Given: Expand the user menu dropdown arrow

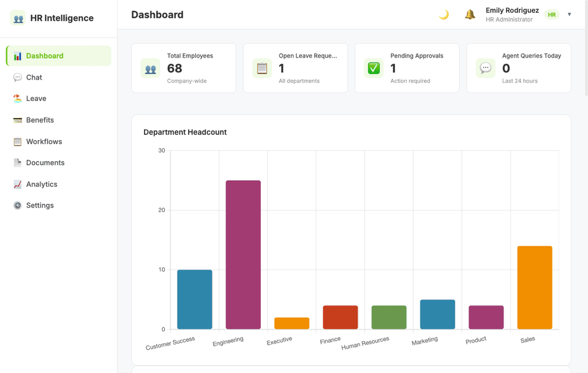Looking at the screenshot, I should (569, 15).
